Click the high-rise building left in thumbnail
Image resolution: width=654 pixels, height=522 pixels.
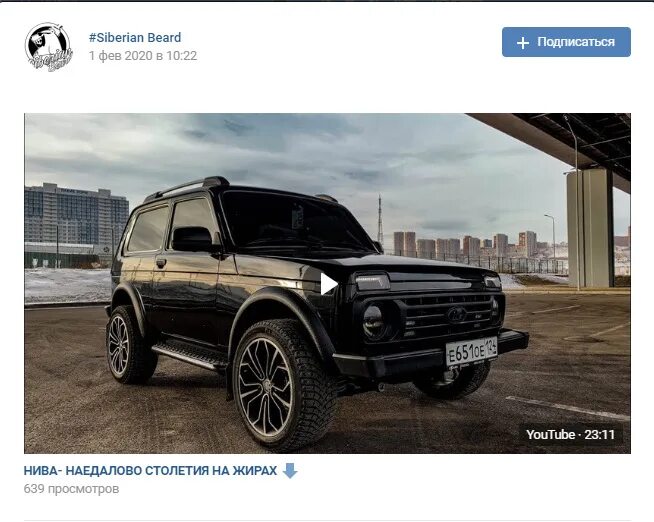pyautogui.click(x=76, y=215)
